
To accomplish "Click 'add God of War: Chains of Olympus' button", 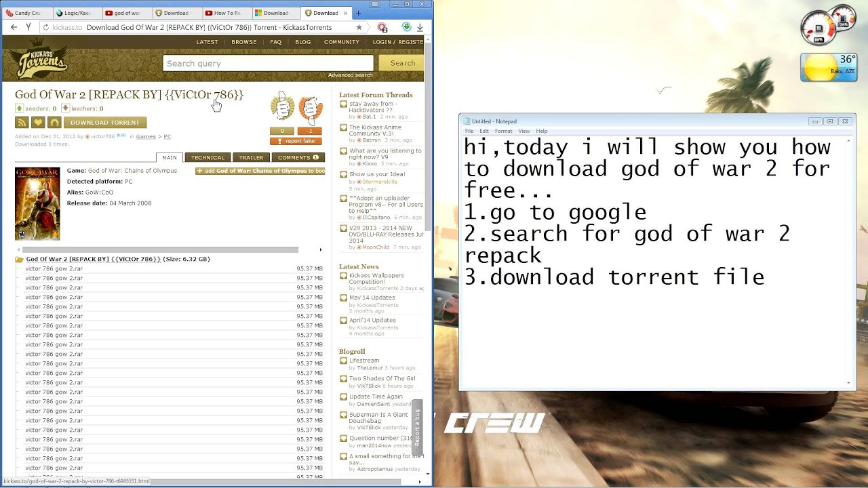I will (x=260, y=171).
